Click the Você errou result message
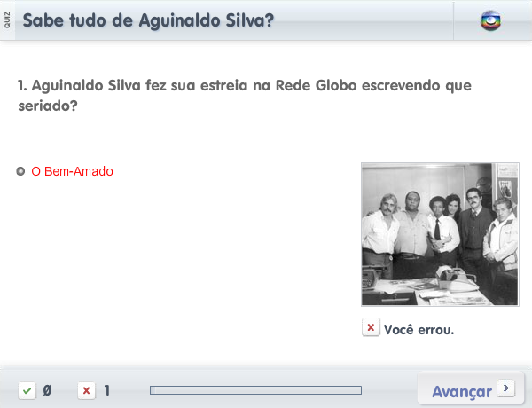 [419, 330]
